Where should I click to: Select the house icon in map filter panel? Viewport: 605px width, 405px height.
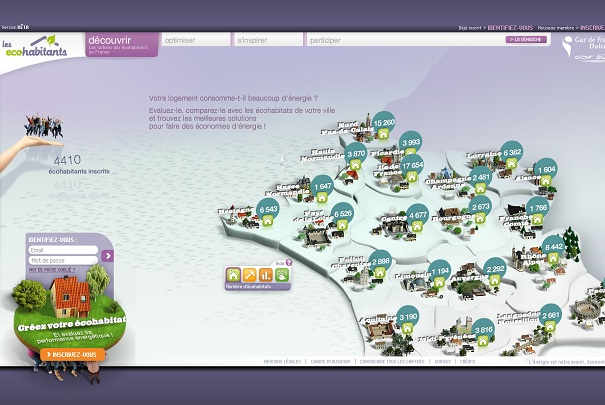pyautogui.click(x=234, y=275)
